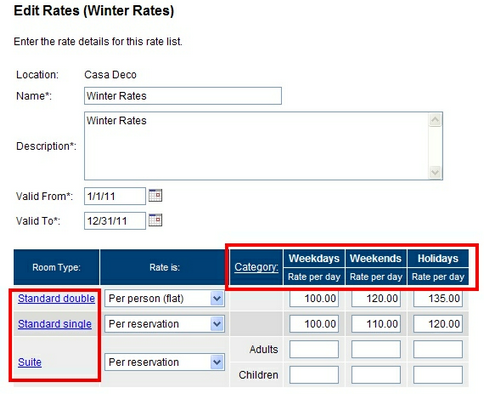Click the Edit Rates (Winter Rates) heading
This screenshot has width=484, height=394.
click(x=94, y=11)
